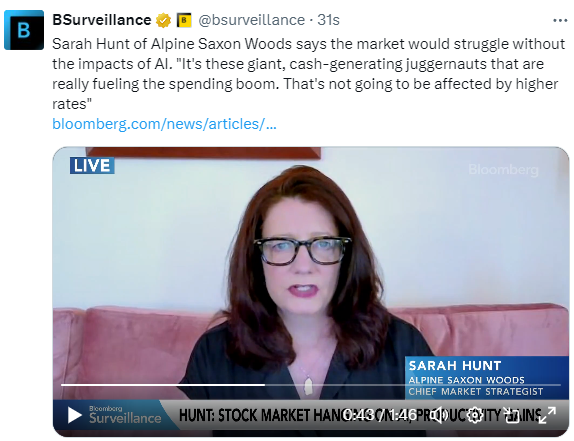The width and height of the screenshot is (574, 441).
Task: Click the Bloomberg Surveillance logo in video
Action: [125, 415]
